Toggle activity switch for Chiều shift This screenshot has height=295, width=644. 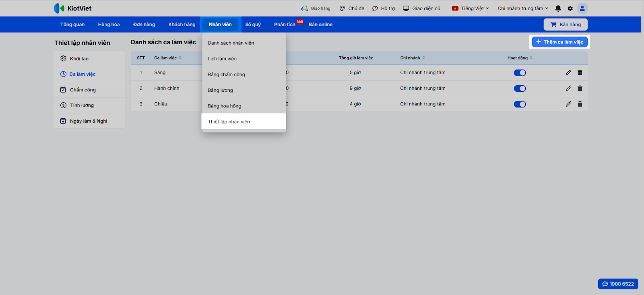[520, 104]
